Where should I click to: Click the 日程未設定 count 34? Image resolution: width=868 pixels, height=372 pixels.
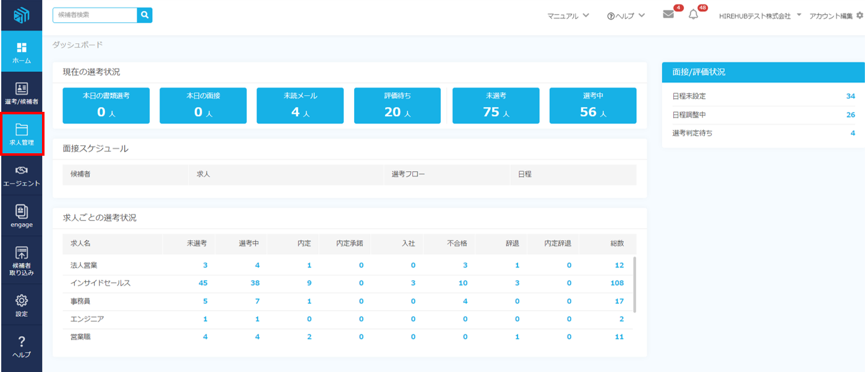850,96
